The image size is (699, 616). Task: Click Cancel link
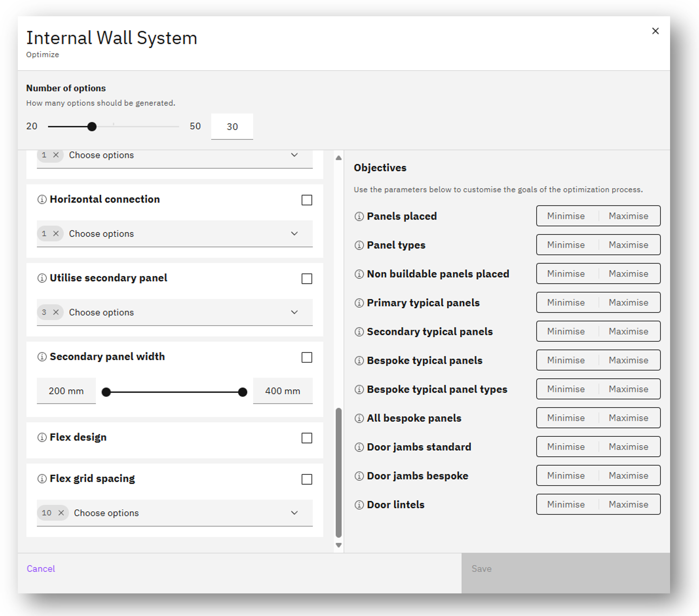(x=41, y=568)
